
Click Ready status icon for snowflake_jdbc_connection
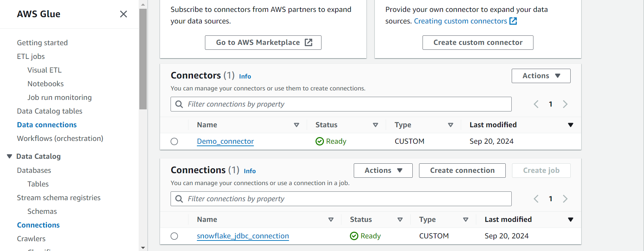click(354, 236)
